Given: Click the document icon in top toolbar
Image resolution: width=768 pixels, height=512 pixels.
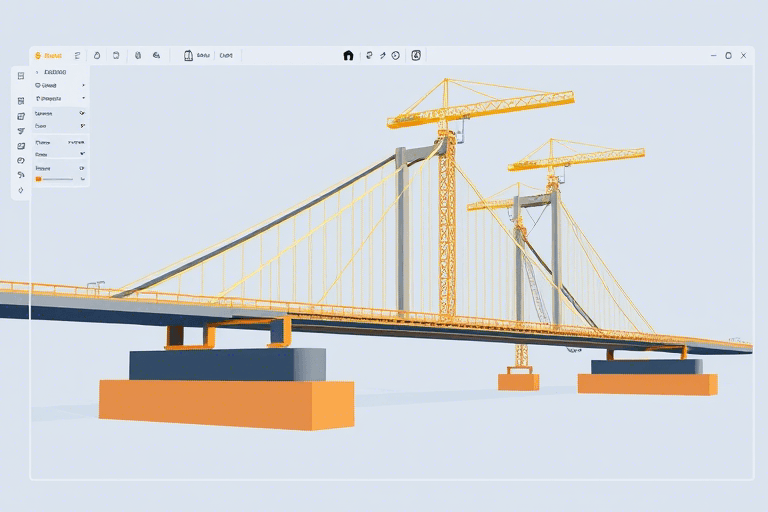Looking at the screenshot, I should point(188,56).
